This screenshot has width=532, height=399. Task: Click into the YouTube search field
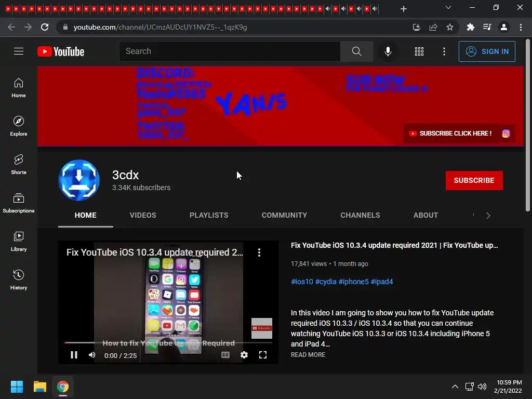click(x=230, y=51)
